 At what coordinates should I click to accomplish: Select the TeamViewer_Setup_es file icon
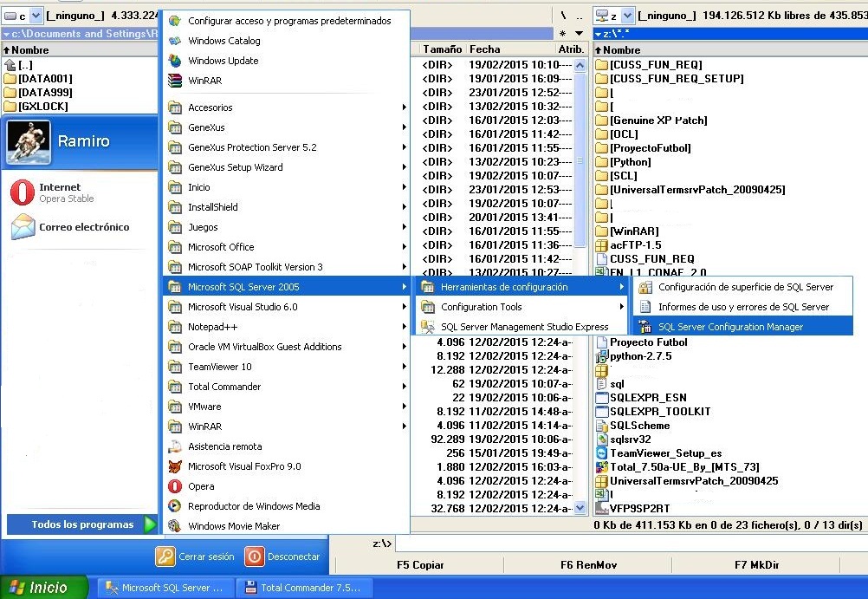click(x=601, y=453)
